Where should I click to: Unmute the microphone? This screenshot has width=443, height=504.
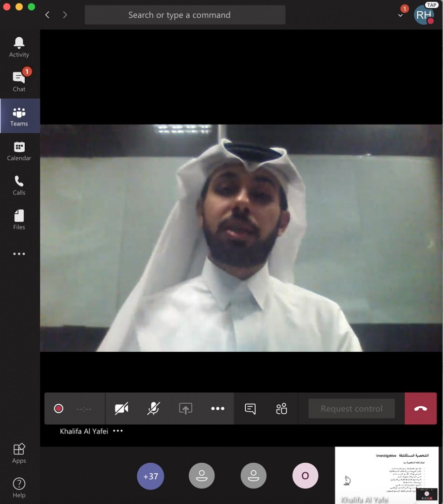153,409
